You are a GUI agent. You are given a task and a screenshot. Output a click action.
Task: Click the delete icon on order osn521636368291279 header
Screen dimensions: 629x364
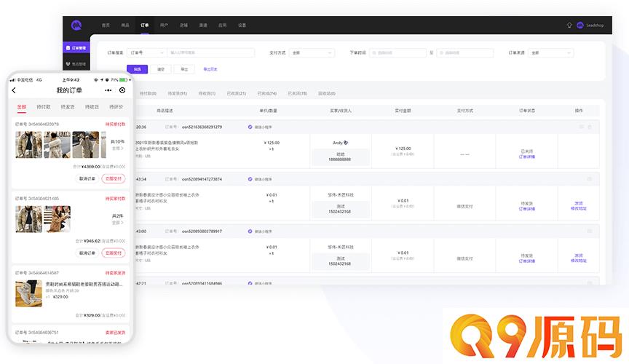tap(590, 127)
